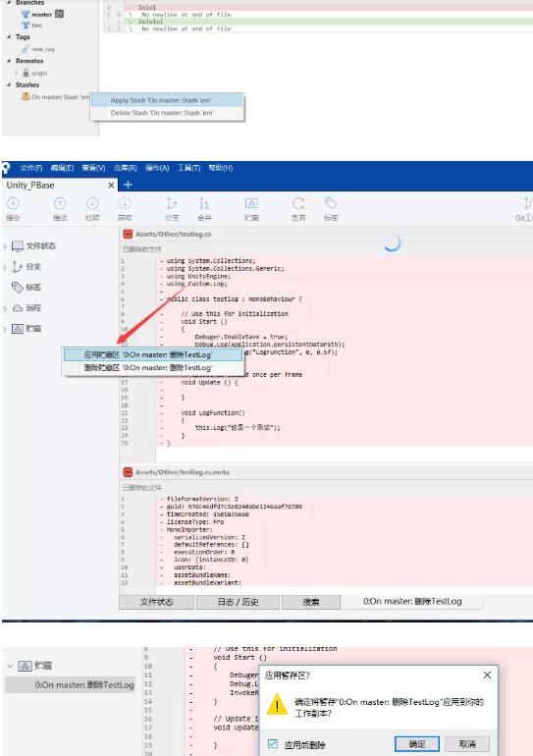Screen dimensions: 533x756
Task: Expand the 文件状态 sidebar section
Action: 5,246
